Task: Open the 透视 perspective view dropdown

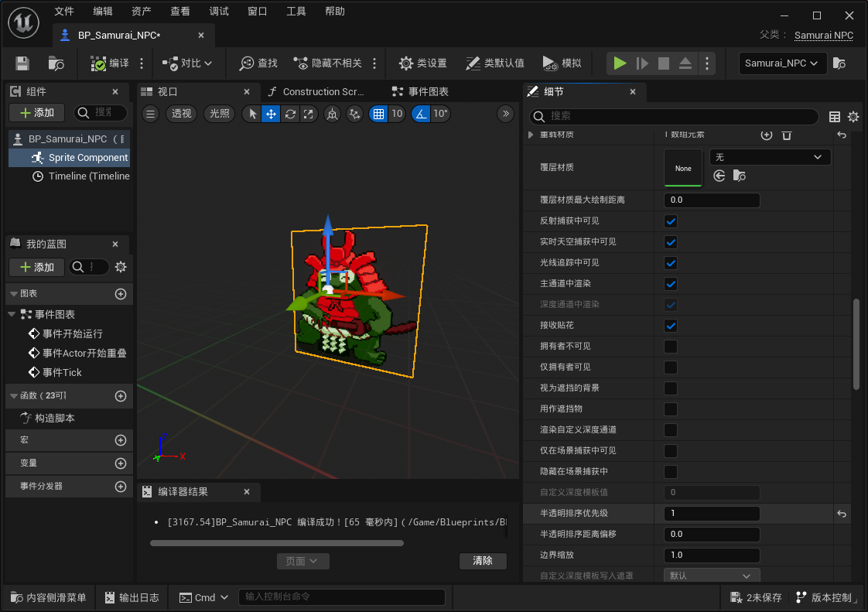Action: 181,114
